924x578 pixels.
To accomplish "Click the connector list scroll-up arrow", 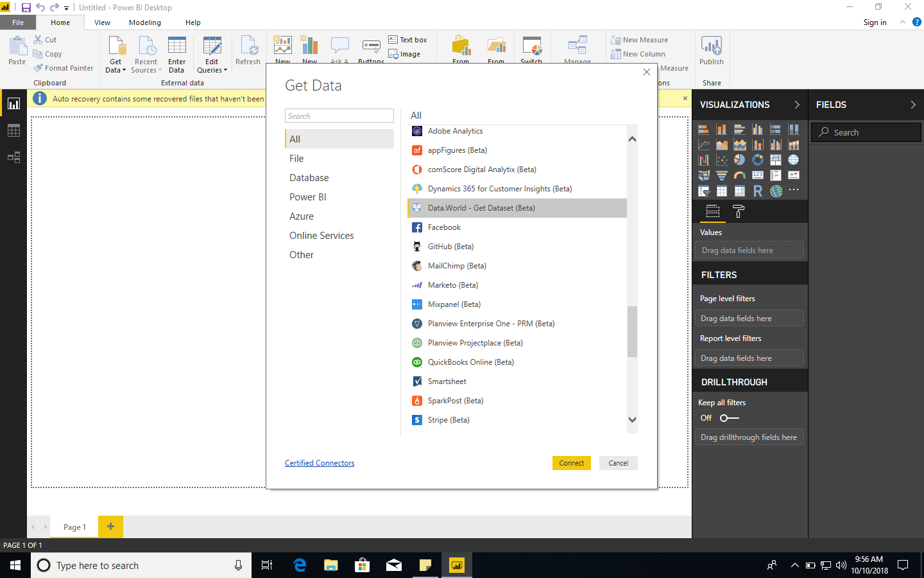I will coord(632,139).
